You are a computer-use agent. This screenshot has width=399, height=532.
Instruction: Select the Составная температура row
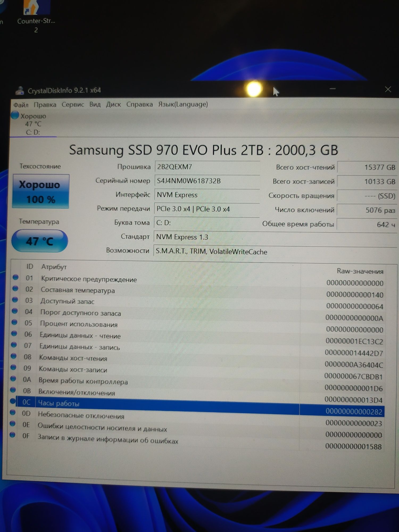pos(198,292)
